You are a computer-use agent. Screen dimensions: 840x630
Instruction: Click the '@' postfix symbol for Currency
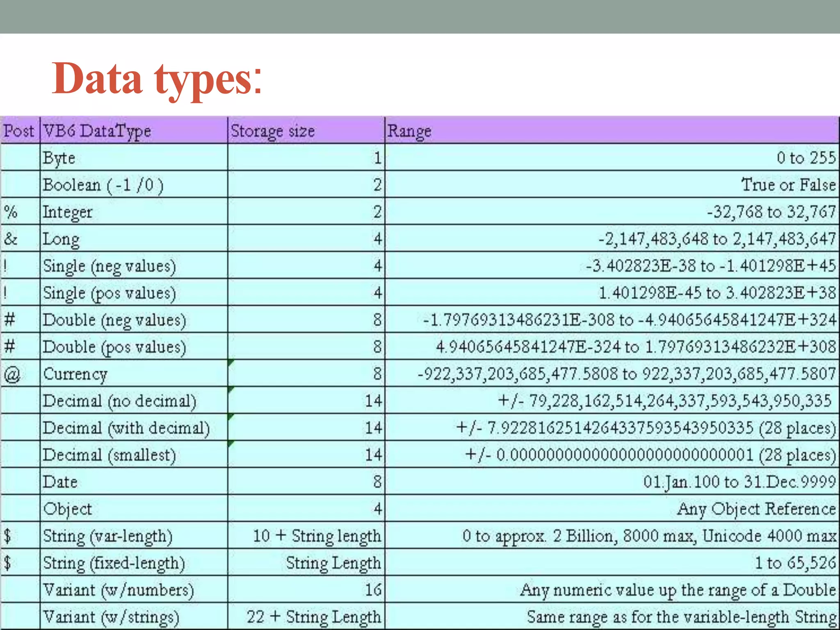12,374
